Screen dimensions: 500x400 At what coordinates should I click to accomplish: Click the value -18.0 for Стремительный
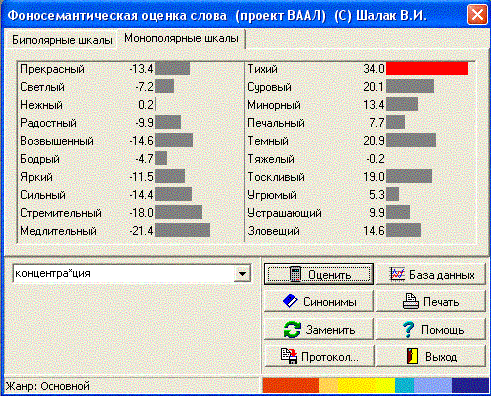click(x=141, y=213)
